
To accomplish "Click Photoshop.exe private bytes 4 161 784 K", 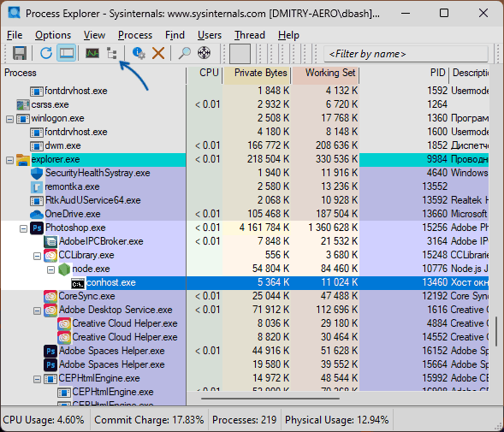I will tap(264, 228).
